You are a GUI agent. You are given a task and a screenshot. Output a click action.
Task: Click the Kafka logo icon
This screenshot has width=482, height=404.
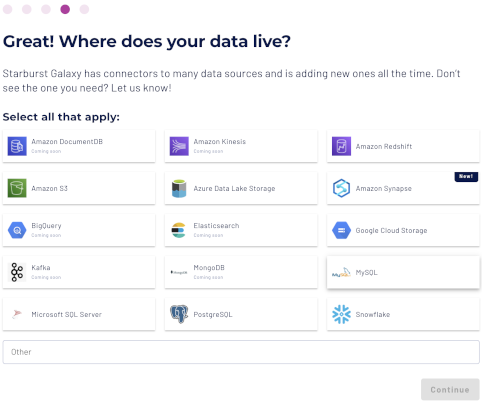tap(17, 272)
